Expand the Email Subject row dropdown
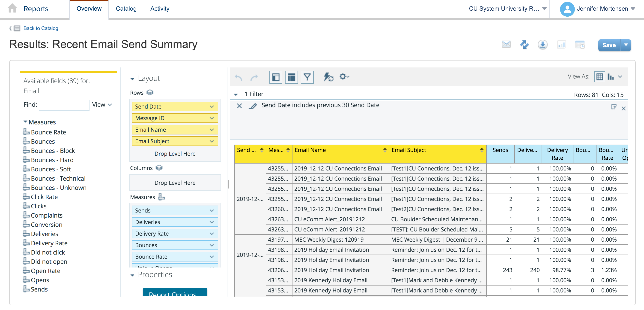The height and width of the screenshot is (310, 644). click(212, 141)
